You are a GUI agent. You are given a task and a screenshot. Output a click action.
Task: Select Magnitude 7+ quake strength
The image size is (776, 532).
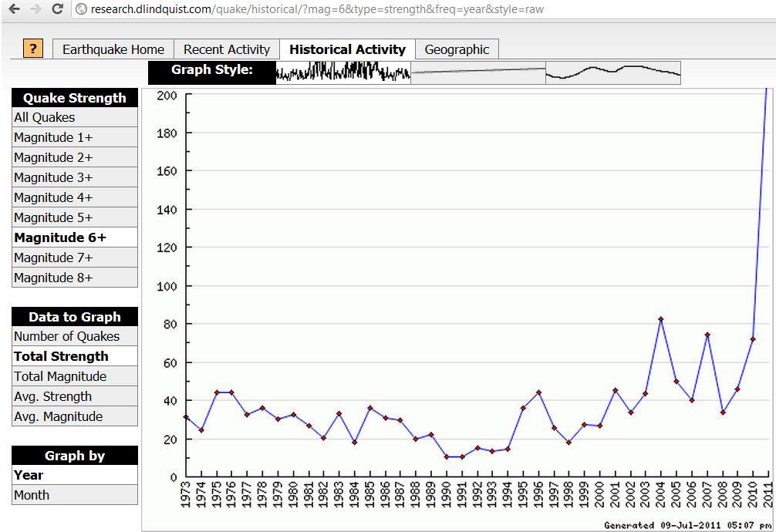[x=75, y=258]
